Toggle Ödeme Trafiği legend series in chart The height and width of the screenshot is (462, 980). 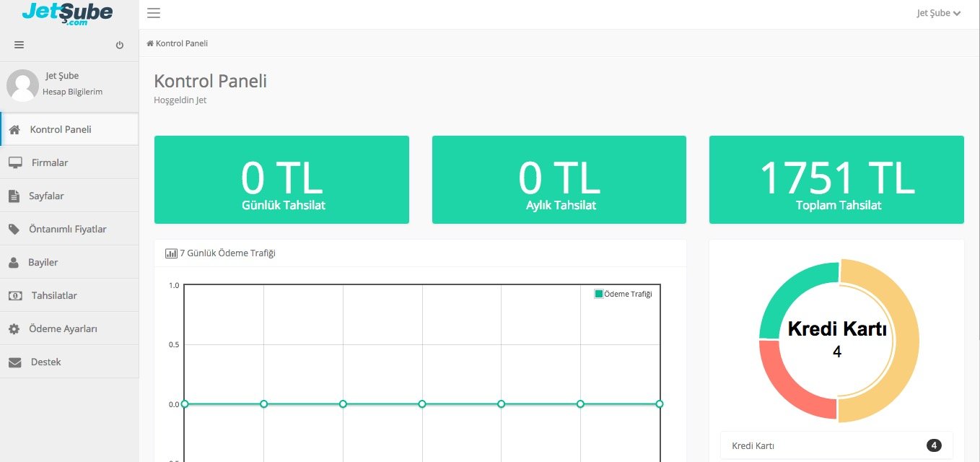click(623, 294)
